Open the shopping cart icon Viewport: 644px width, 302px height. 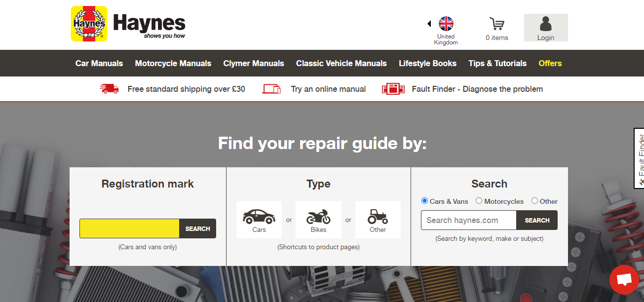pos(496,24)
